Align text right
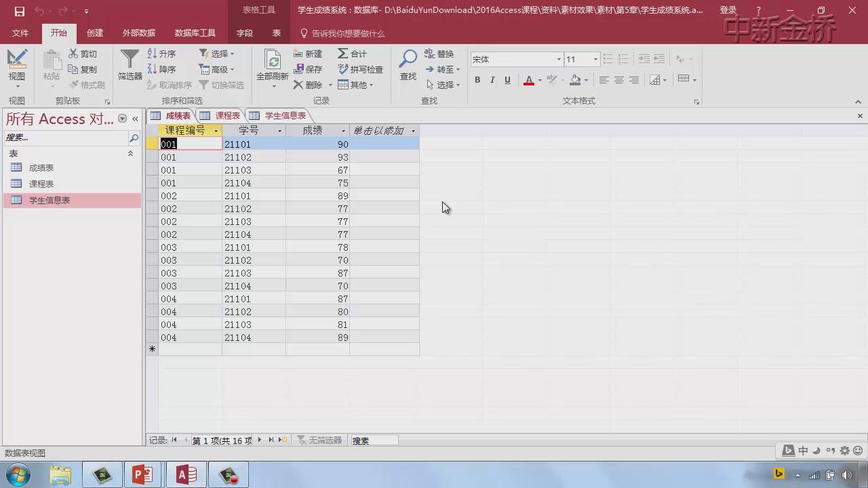Viewport: 868px width, 488px height. [x=633, y=80]
